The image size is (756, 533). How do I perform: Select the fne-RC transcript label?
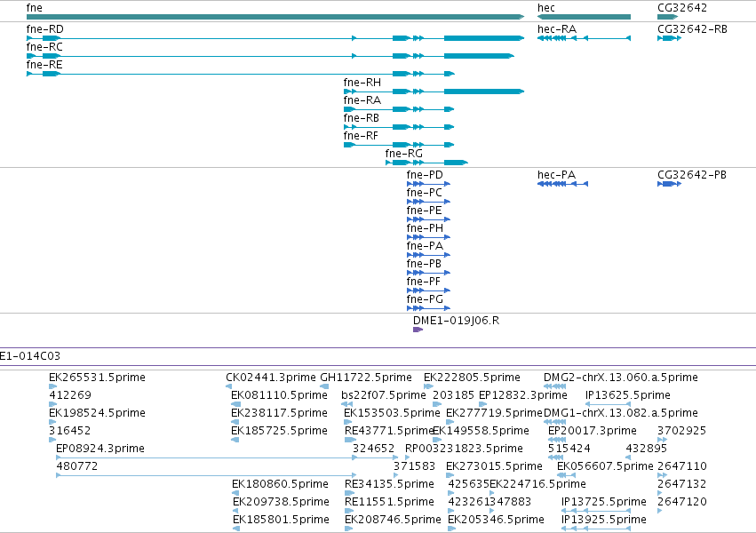click(x=44, y=47)
